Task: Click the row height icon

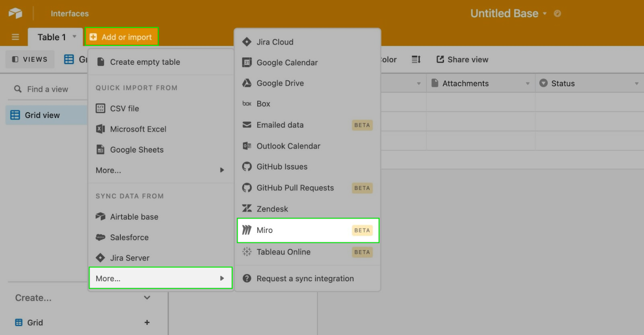Action: click(x=416, y=60)
